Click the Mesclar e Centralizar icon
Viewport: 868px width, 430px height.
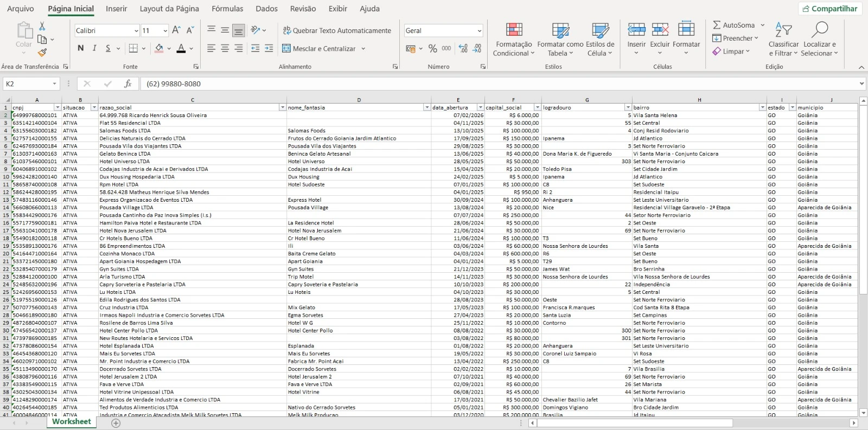point(286,48)
